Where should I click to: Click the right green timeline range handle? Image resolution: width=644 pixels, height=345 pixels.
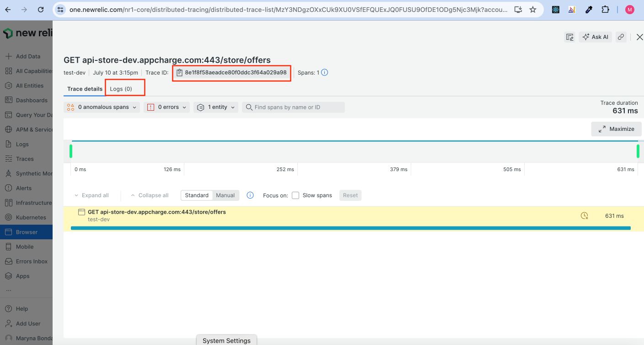click(638, 151)
